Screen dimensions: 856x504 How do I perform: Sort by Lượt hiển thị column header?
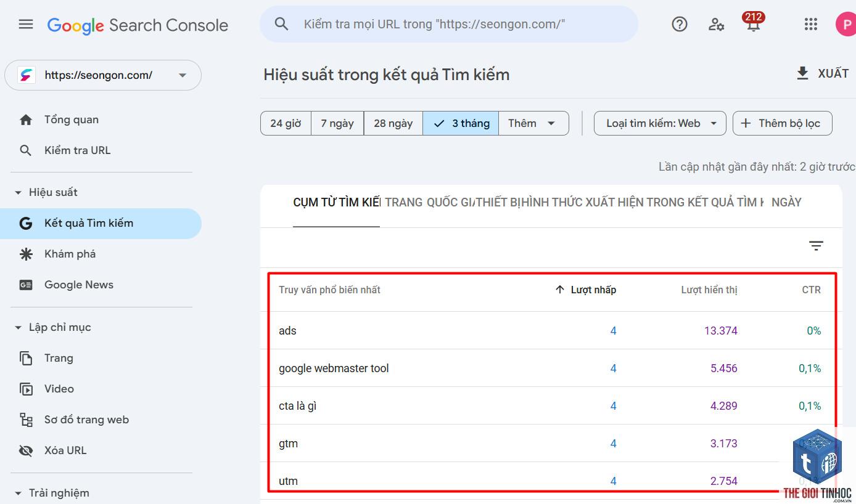coord(709,290)
